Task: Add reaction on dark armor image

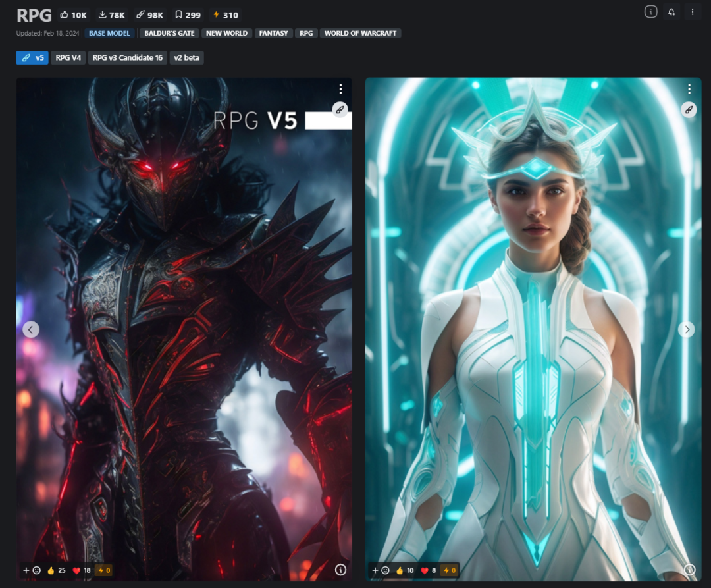Action: coord(32,570)
